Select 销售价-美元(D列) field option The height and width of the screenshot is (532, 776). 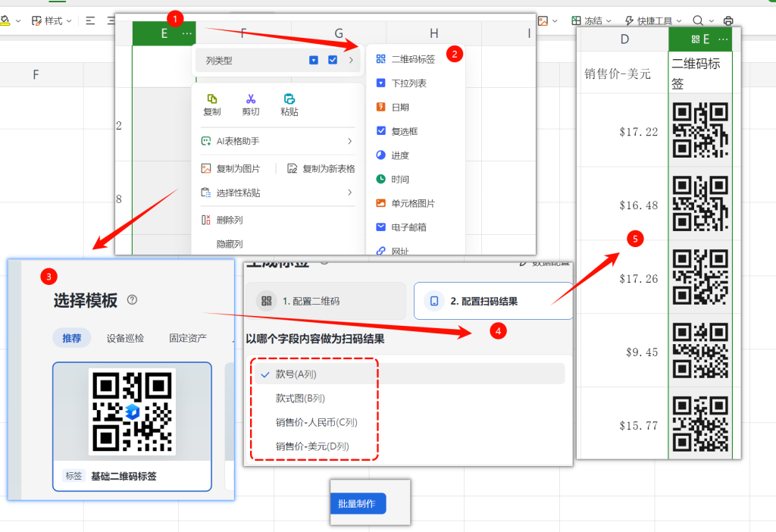[312, 446]
